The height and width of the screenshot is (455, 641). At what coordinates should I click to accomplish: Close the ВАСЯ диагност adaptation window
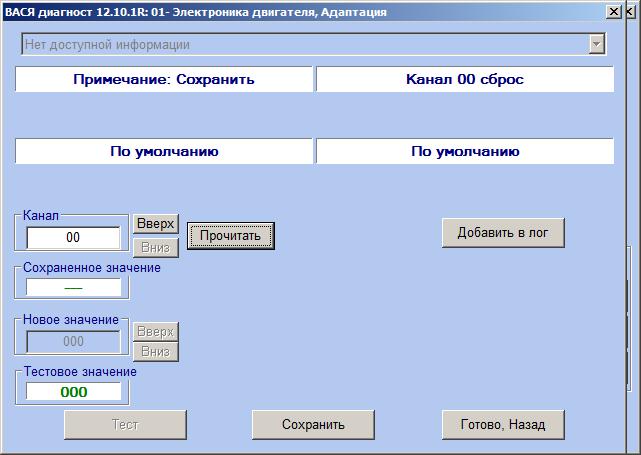coord(611,12)
